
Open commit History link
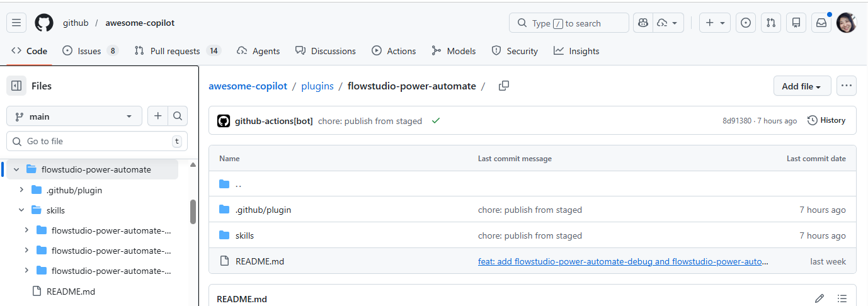click(826, 120)
